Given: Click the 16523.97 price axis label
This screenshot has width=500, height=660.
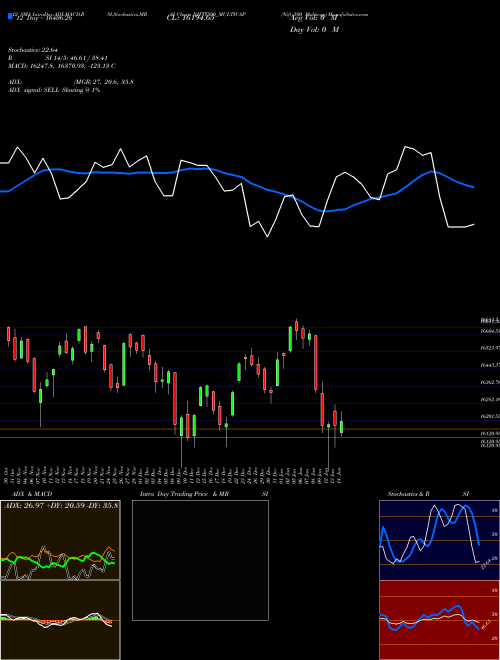Looking at the screenshot, I should (x=490, y=348).
